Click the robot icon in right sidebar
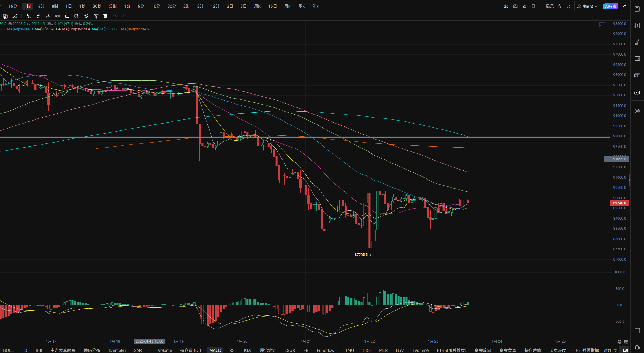The image size is (644, 353). coord(637,92)
